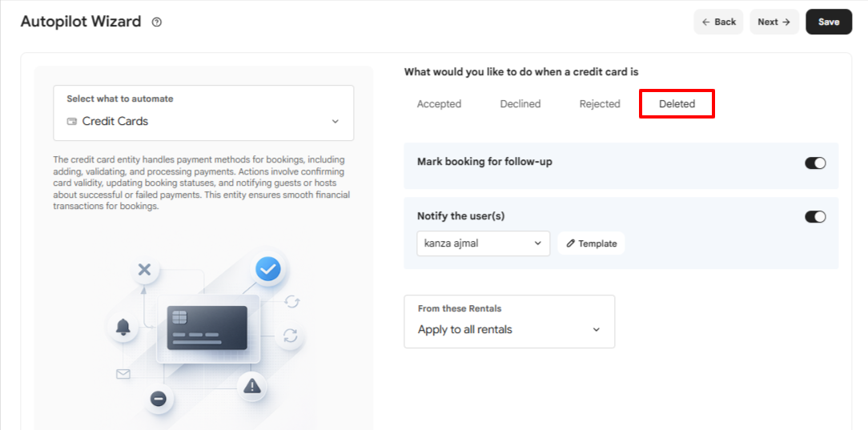Edit the notification Template
This screenshot has height=430, width=868.
(591, 243)
